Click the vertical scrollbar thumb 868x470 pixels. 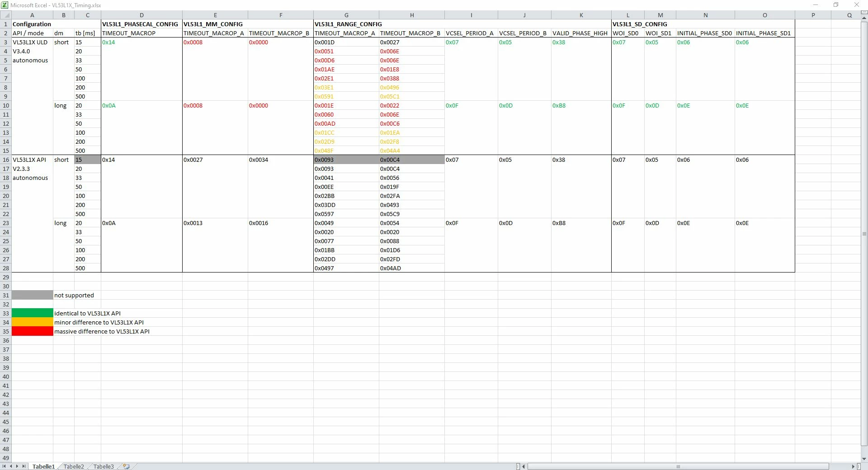click(864, 234)
